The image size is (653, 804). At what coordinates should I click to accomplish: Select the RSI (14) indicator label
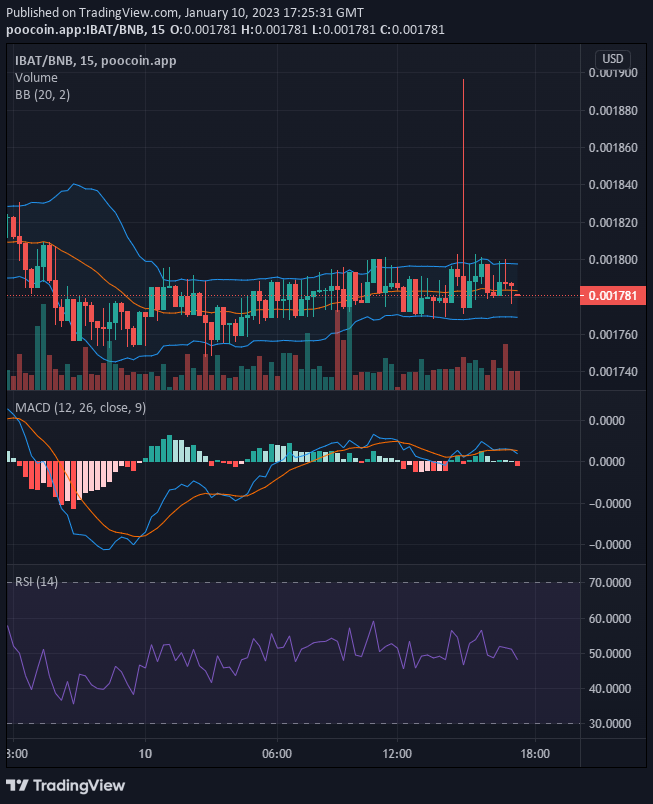36,581
